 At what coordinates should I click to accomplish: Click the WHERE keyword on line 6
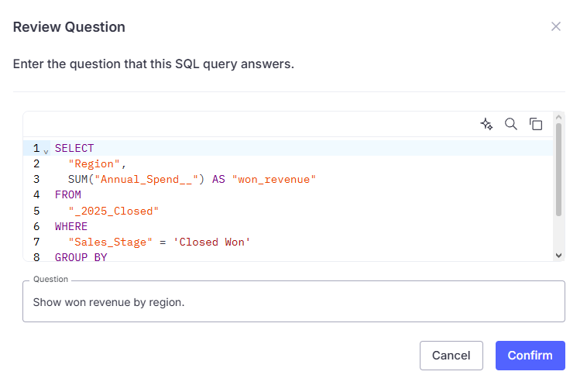click(x=71, y=226)
